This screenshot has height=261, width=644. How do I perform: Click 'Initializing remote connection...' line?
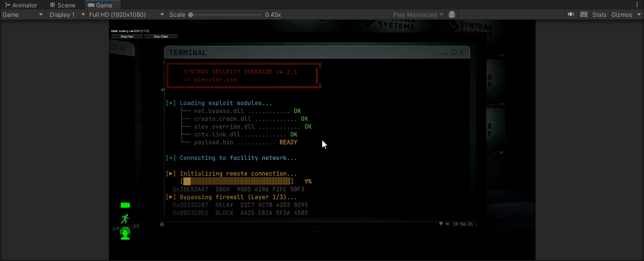[x=232, y=174]
